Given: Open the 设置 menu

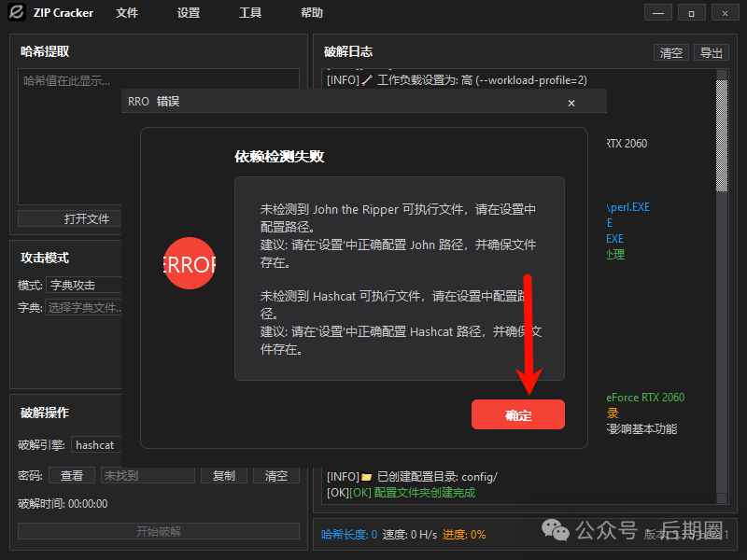Looking at the screenshot, I should tap(188, 12).
